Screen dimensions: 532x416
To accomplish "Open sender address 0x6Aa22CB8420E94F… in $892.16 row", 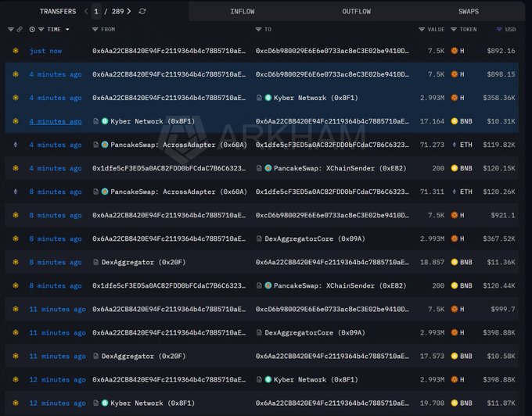I will pos(169,51).
